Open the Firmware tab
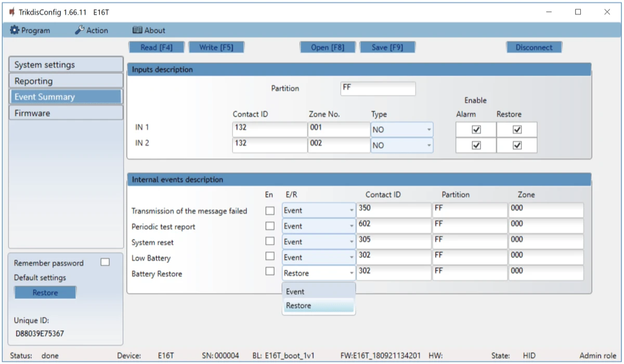Screen dimensions: 624x364 (66, 113)
